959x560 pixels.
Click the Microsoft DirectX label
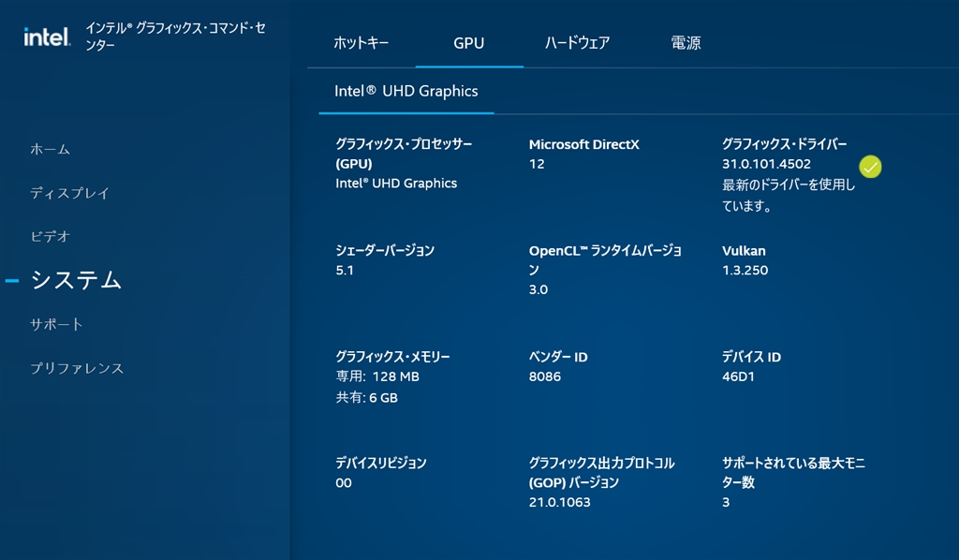(x=584, y=145)
